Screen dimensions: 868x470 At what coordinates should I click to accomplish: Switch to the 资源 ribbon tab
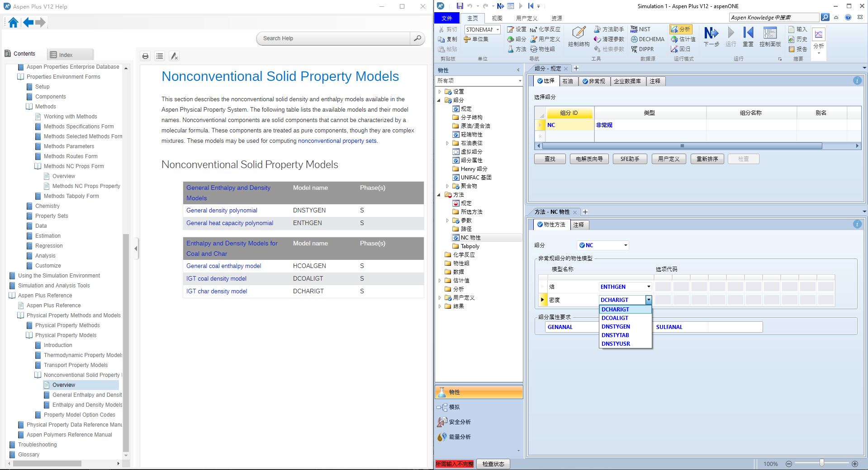point(557,18)
